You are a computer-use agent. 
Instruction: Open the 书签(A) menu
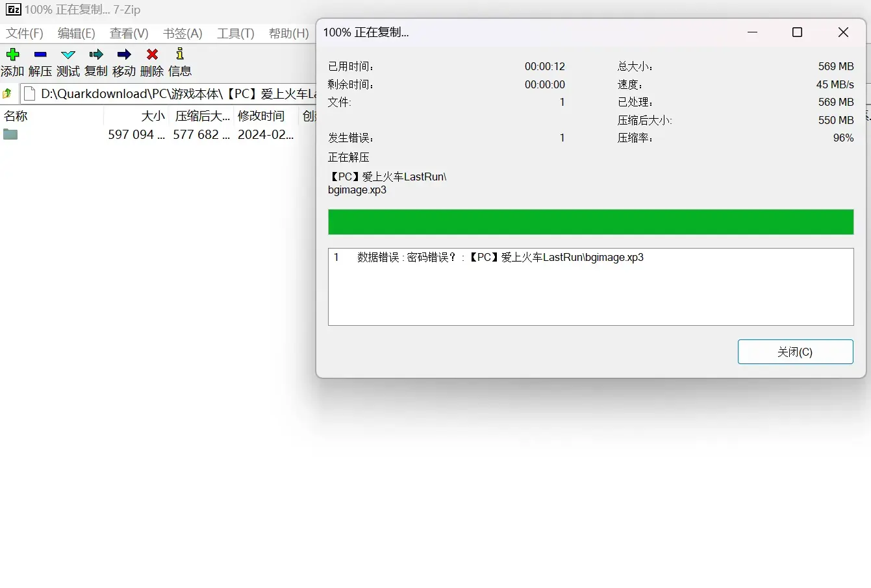[x=183, y=33]
